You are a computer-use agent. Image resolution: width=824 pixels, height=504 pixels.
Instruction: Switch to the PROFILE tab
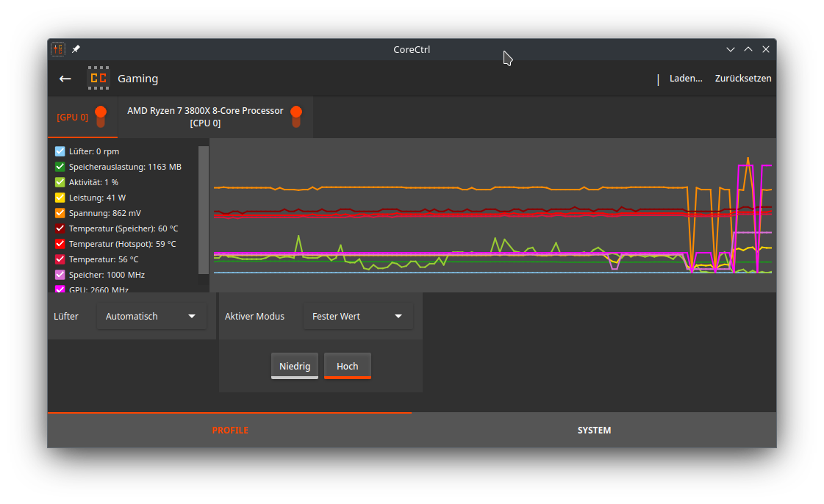tap(229, 431)
